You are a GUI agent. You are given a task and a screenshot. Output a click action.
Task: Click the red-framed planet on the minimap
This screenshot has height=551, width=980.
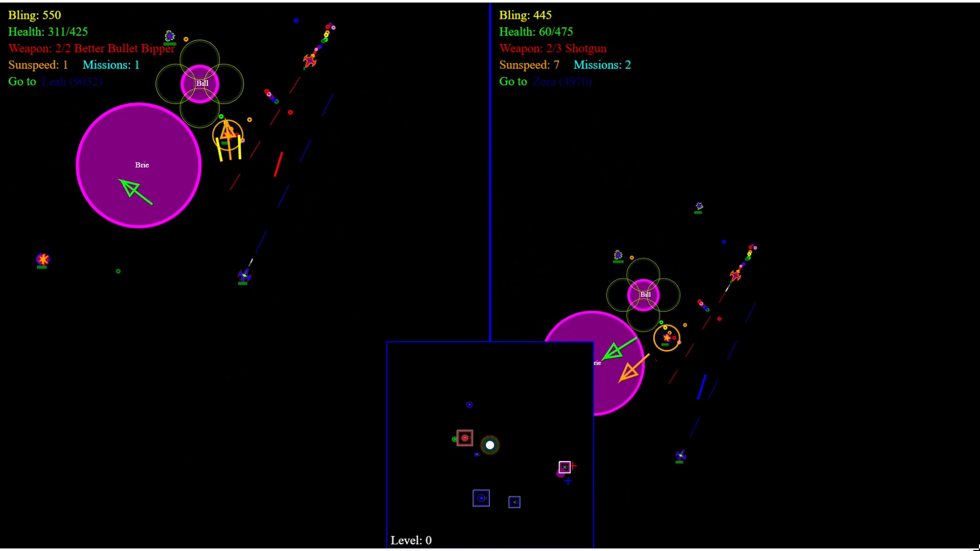click(x=464, y=438)
